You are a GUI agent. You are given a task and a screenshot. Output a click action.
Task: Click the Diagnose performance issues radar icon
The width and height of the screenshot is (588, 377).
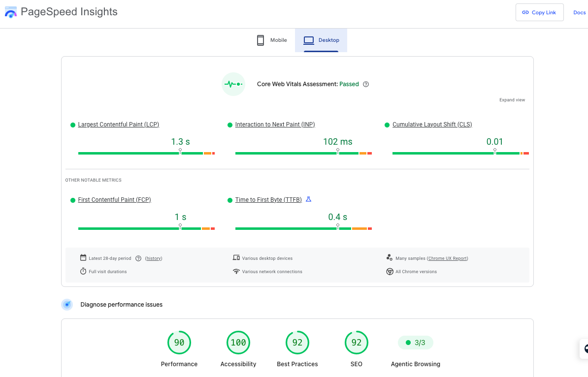[67, 304]
